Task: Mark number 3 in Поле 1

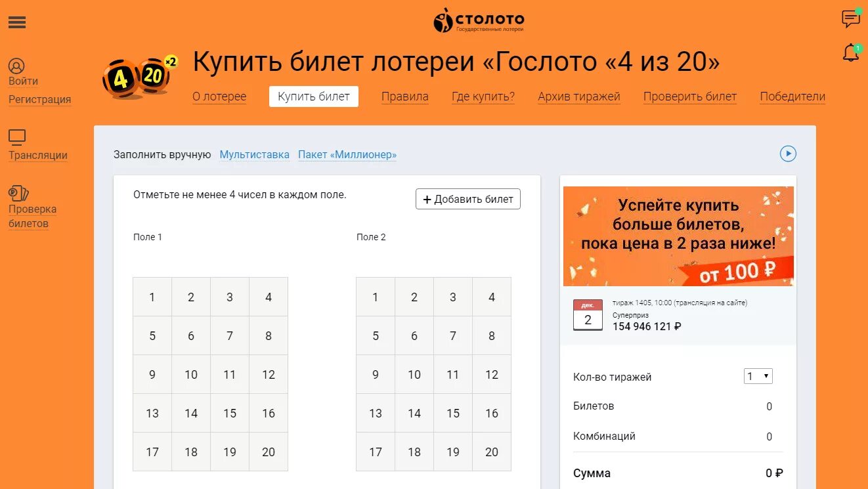Action: (230, 297)
